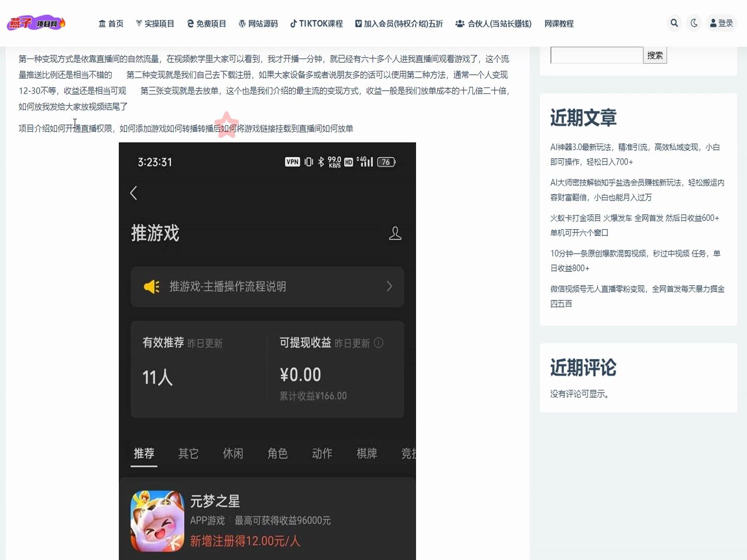The width and height of the screenshot is (747, 560).
Task: Open the 网站源码 menu item
Action: point(258,23)
